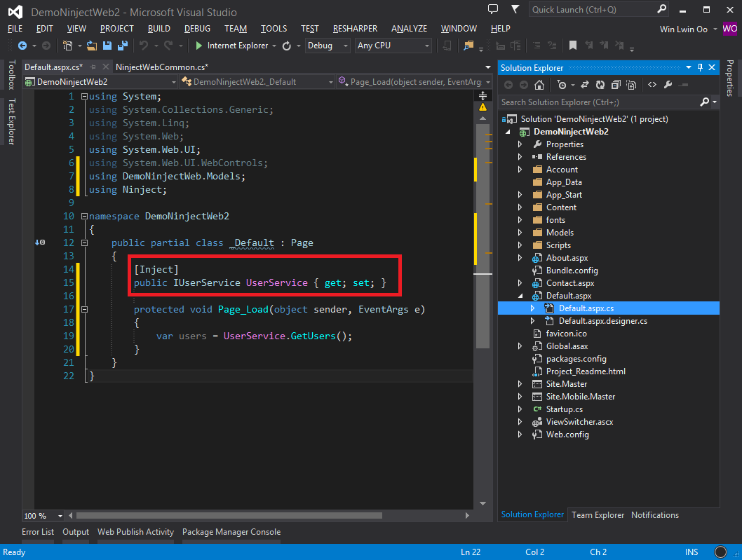Expand the Default.aspx.designer.cs node
This screenshot has width=742, height=560.
(x=532, y=321)
